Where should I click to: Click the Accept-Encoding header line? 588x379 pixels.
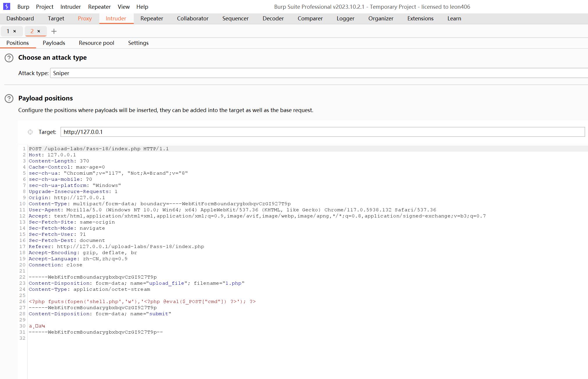pyautogui.click(x=83, y=253)
